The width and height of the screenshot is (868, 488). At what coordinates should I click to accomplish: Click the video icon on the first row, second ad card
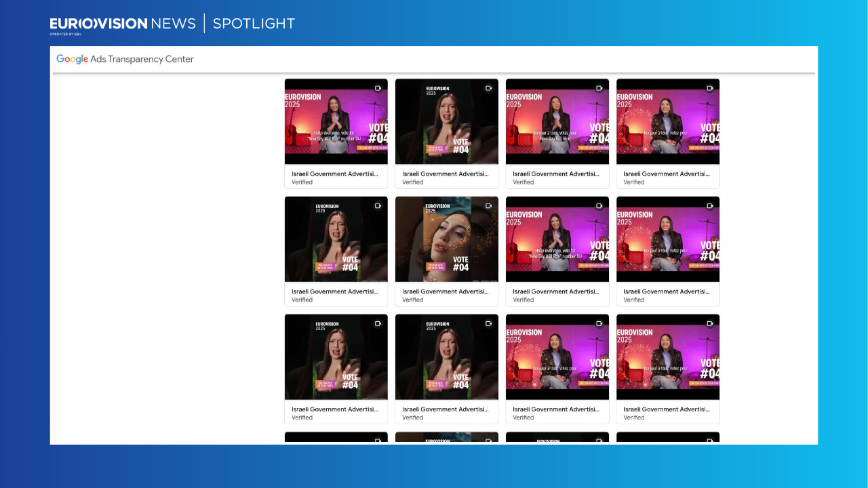(x=488, y=88)
